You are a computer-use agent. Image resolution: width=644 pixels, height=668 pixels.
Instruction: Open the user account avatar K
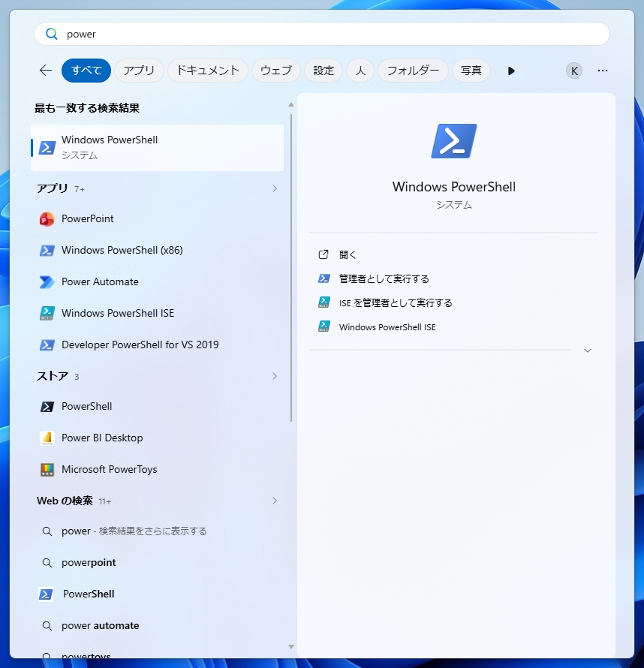point(574,71)
